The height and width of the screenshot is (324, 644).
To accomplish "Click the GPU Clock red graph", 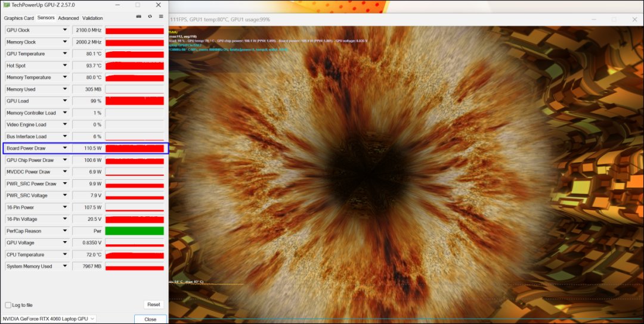I will coord(135,30).
